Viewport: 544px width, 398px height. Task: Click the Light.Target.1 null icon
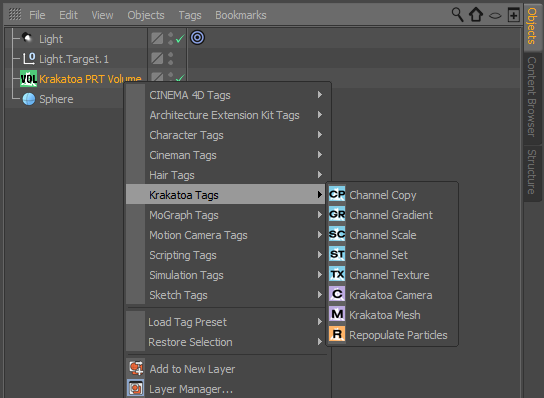coord(29,58)
